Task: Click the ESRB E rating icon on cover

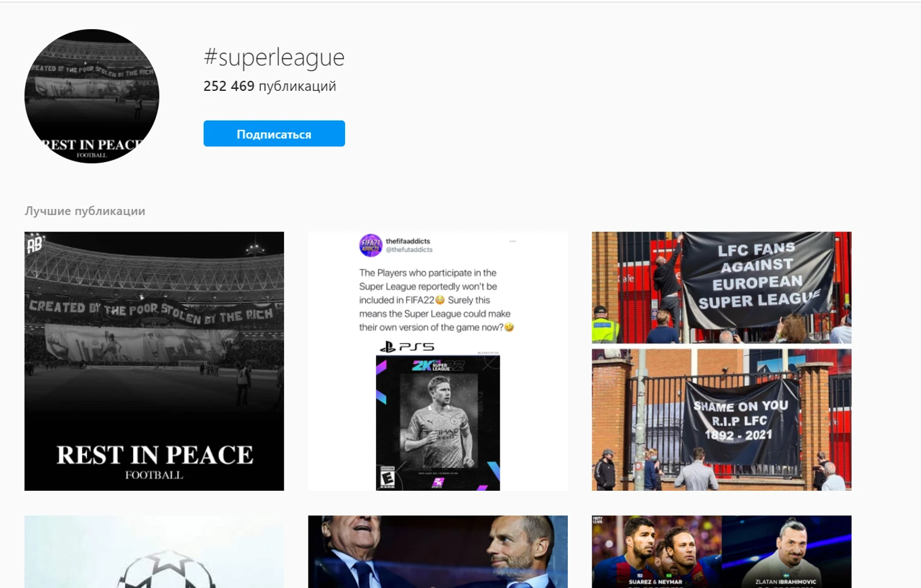Action: [x=387, y=478]
